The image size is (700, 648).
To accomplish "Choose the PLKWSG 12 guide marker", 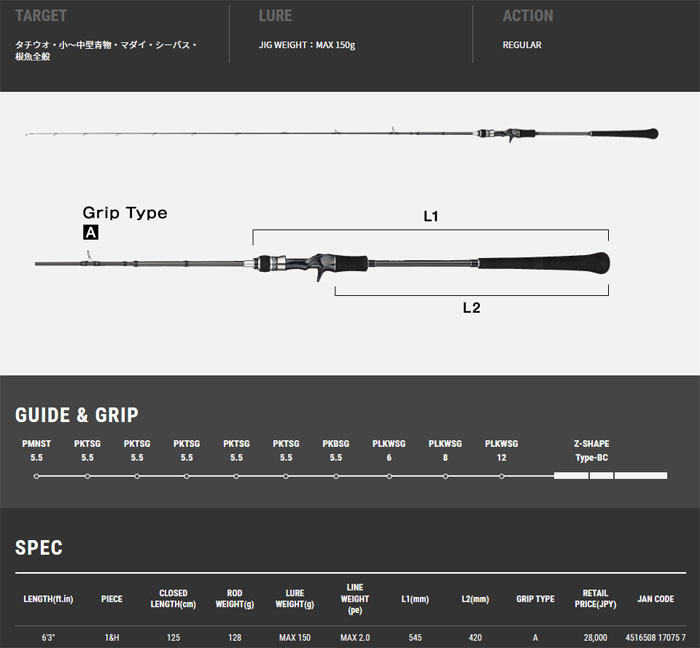I will coord(501,475).
